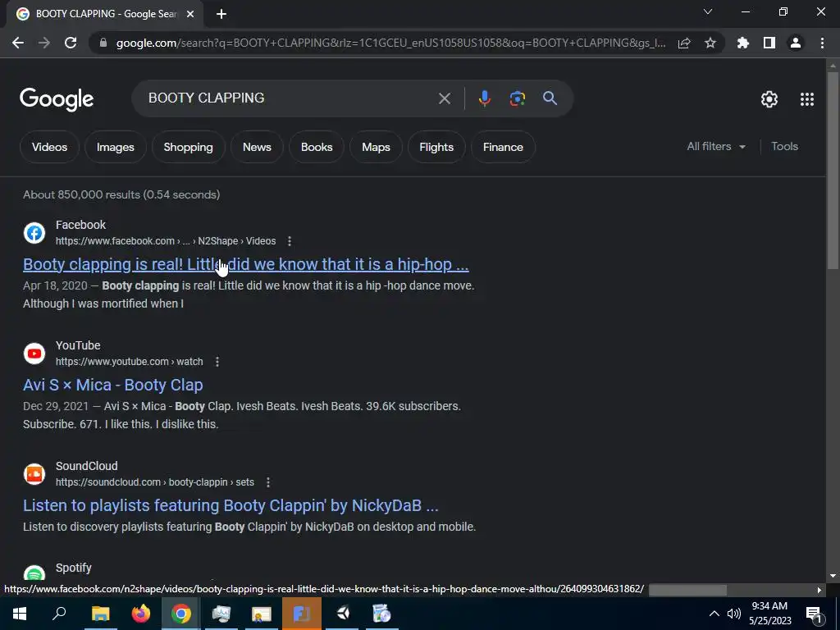Open Windows taskbar search
The image size is (840, 630).
click(59, 614)
